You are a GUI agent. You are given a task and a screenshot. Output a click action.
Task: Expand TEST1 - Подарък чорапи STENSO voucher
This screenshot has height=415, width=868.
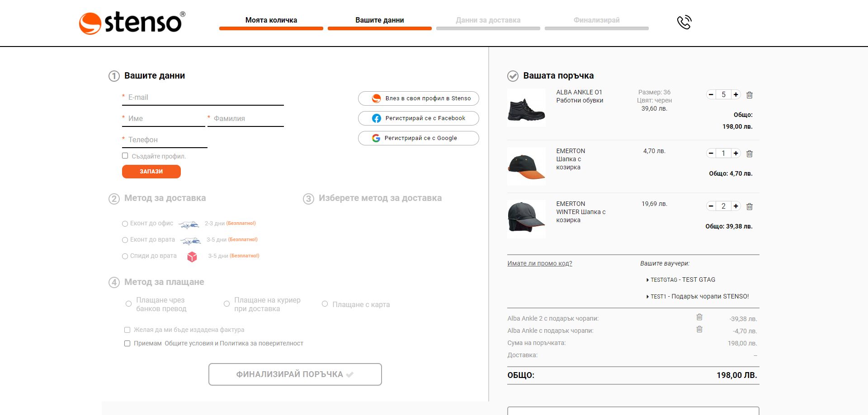click(x=698, y=297)
